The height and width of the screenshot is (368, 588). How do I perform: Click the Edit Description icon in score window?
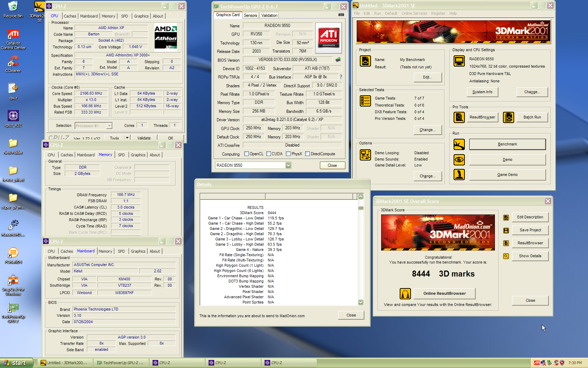pyautogui.click(x=506, y=218)
